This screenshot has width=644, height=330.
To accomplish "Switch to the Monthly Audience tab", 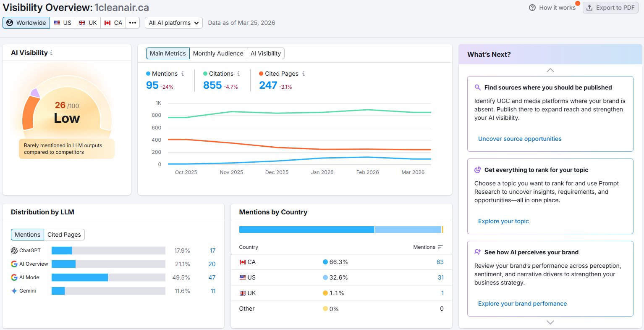I will coord(218,53).
